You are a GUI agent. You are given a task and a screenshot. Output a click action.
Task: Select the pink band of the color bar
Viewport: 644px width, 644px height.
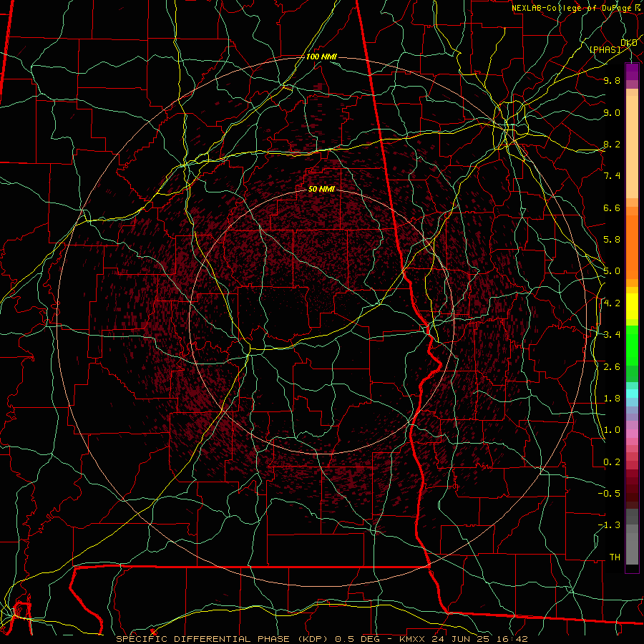point(632,434)
